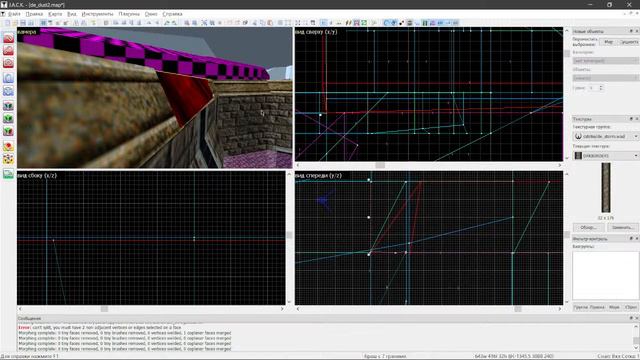Screen dimensions: 640x360
Task: Click the Марк button under visgroups list
Action: click(614, 307)
